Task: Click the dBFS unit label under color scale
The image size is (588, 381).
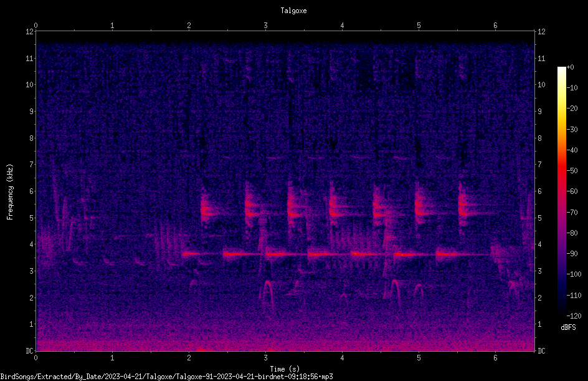Action: [568, 328]
